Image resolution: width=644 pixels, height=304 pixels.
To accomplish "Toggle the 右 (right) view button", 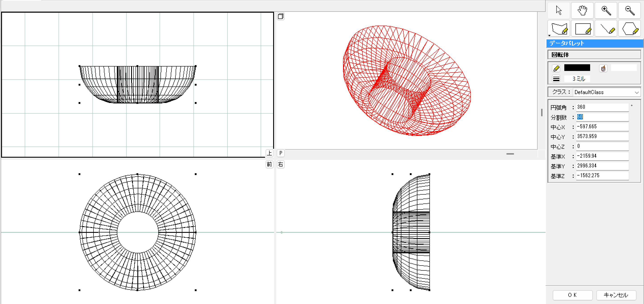I will (280, 164).
